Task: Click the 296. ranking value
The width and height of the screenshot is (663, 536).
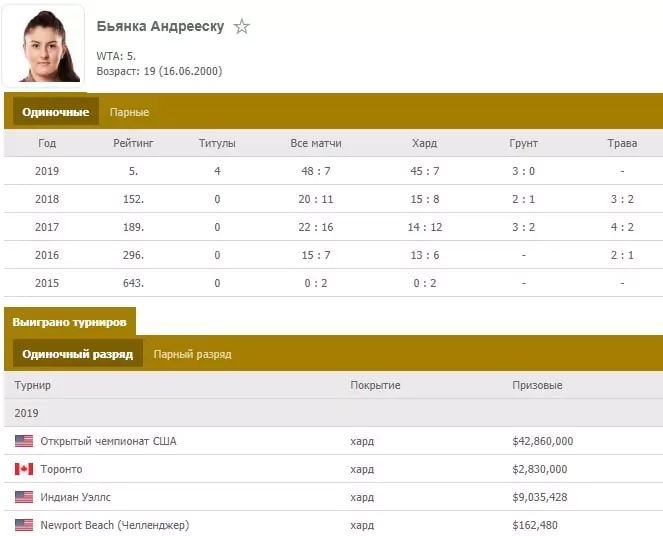Action: pyautogui.click(x=133, y=255)
